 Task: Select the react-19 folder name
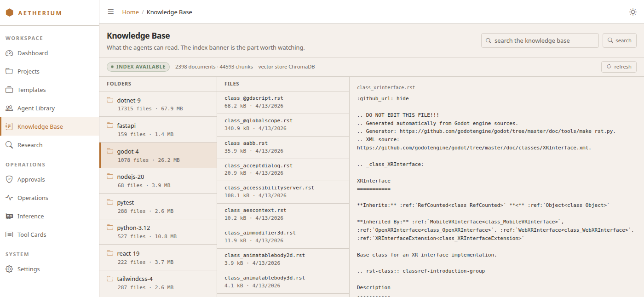(x=128, y=253)
